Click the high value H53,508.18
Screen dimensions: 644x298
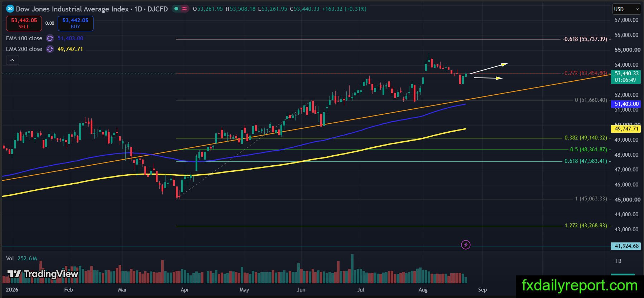pos(240,9)
